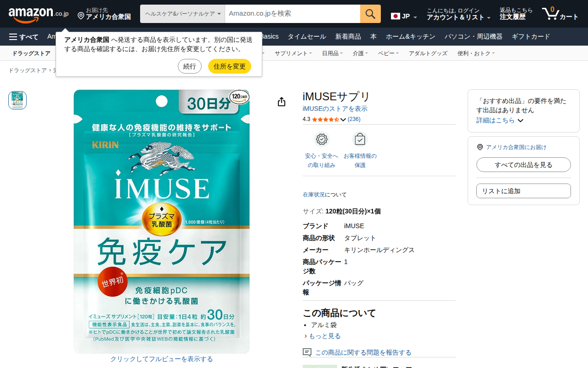Open ギフトカード in the nav bar
Viewport: 588px width, 368px height.
click(x=531, y=37)
